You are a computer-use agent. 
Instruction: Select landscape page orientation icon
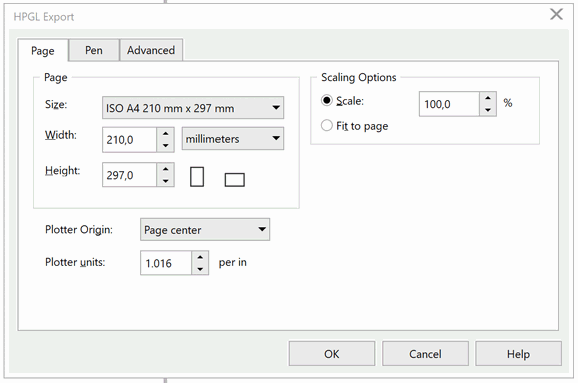[x=234, y=180]
